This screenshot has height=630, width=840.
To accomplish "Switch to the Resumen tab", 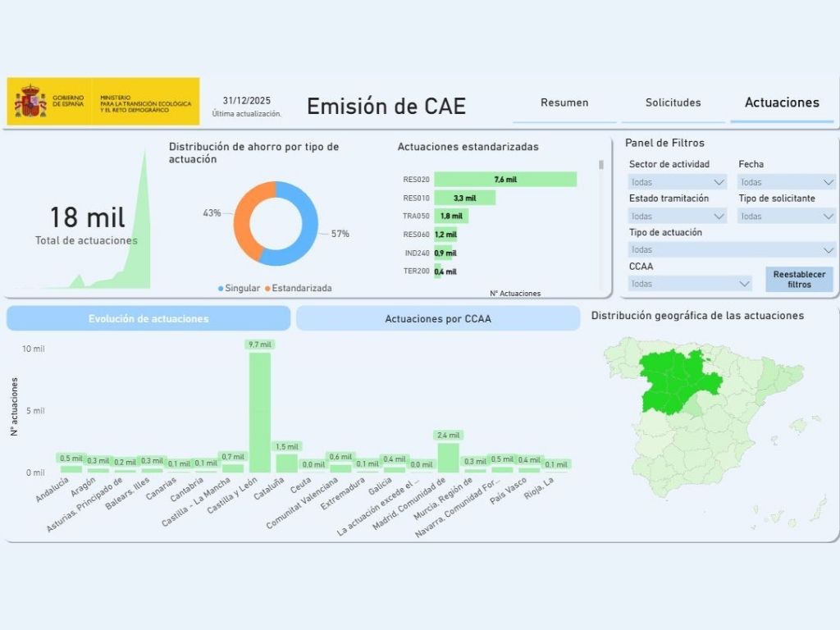I will point(564,103).
